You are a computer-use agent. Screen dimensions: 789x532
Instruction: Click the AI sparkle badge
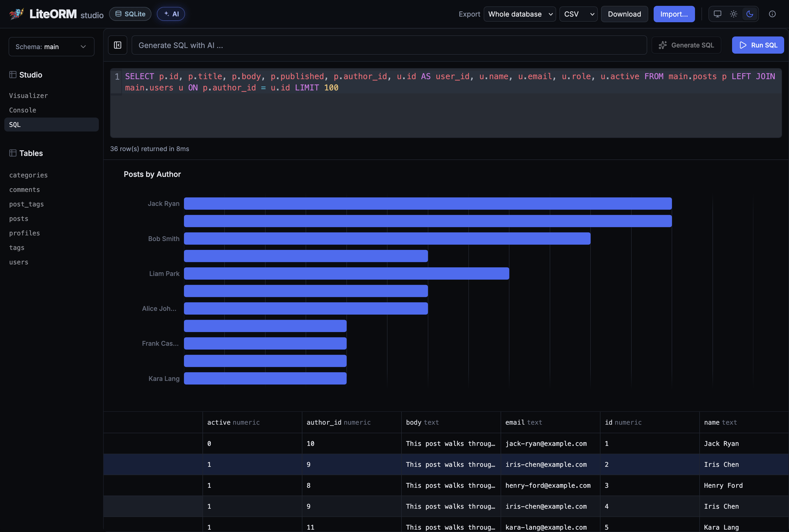[171, 14]
